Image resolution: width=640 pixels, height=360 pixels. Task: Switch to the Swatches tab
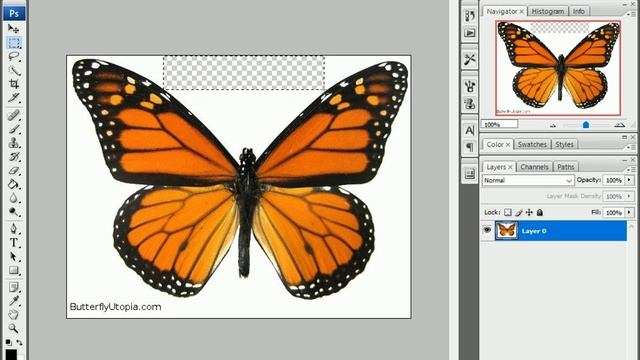[x=532, y=144]
